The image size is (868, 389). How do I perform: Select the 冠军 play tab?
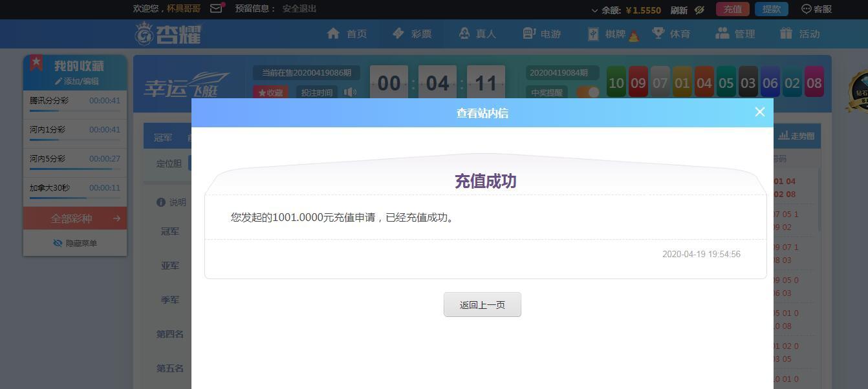coord(163,138)
